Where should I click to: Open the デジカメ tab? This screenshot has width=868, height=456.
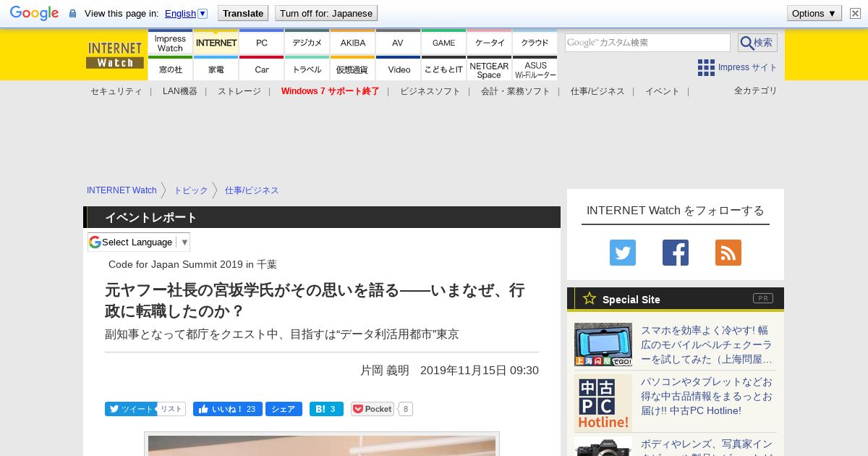tap(307, 43)
